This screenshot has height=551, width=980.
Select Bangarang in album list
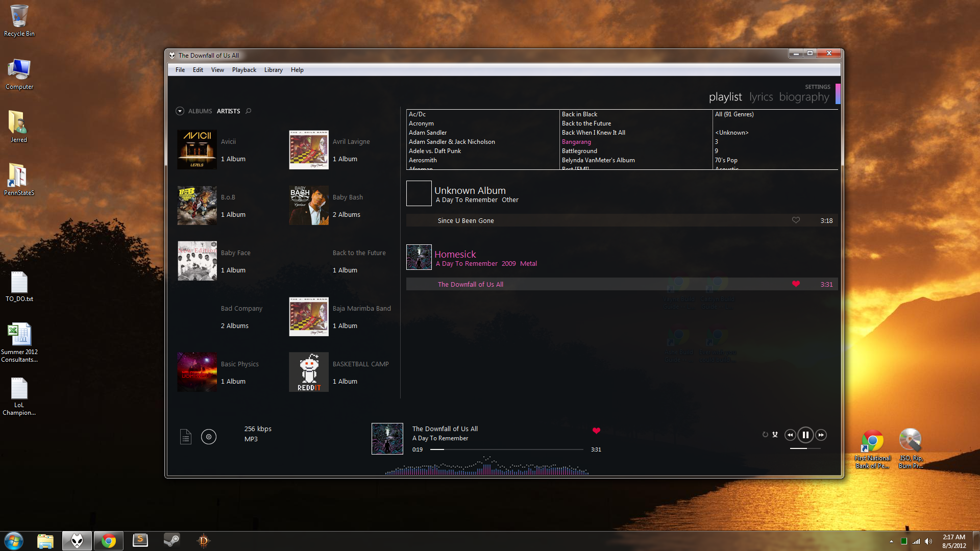coord(576,142)
